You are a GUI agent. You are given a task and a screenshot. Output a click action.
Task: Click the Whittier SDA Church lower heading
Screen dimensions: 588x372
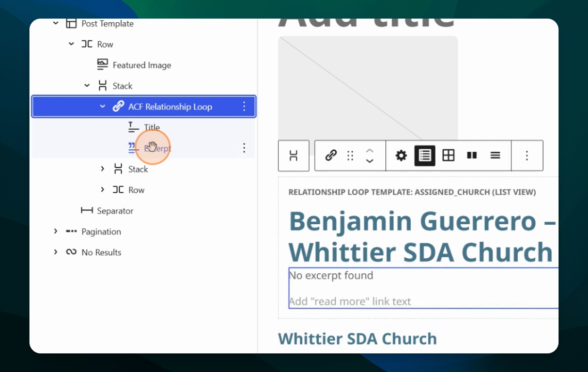click(x=358, y=338)
